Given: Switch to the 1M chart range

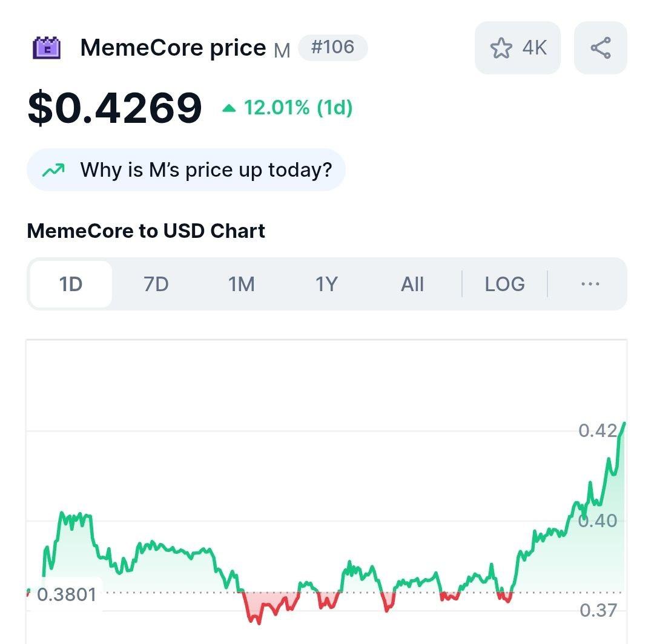Looking at the screenshot, I should (241, 284).
